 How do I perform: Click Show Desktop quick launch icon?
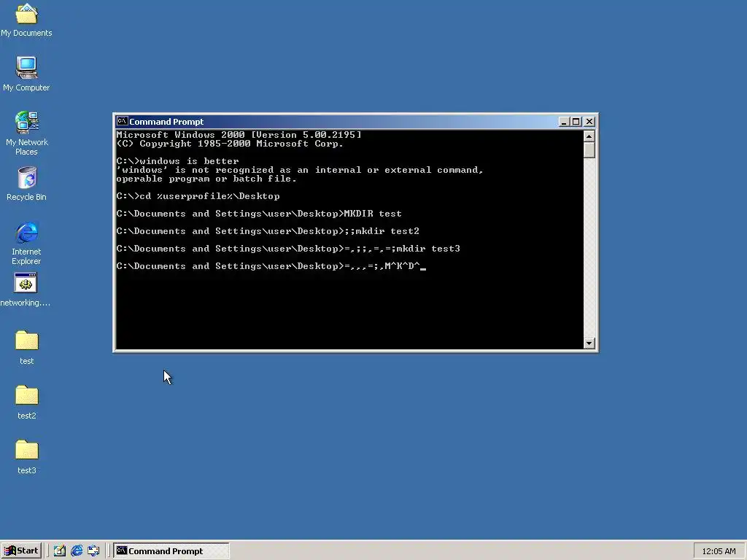point(60,551)
